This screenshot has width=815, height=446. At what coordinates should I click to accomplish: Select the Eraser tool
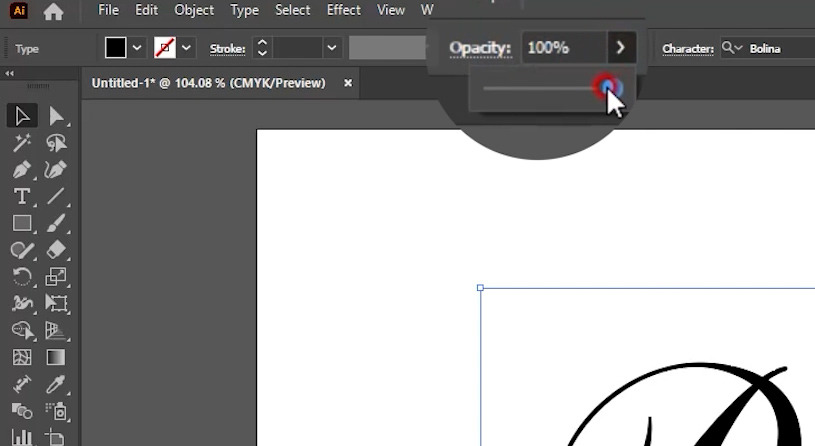point(56,250)
